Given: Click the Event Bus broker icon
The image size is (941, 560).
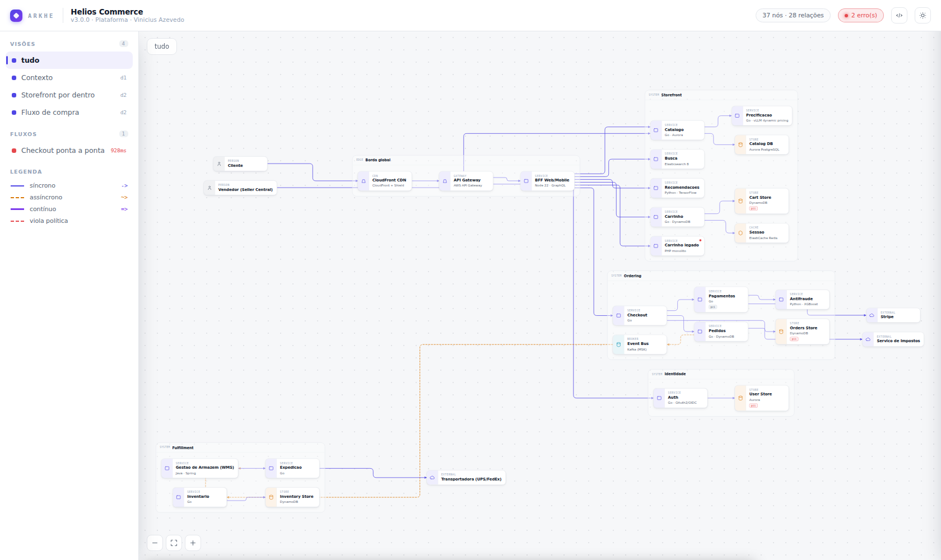Looking at the screenshot, I should coord(618,344).
